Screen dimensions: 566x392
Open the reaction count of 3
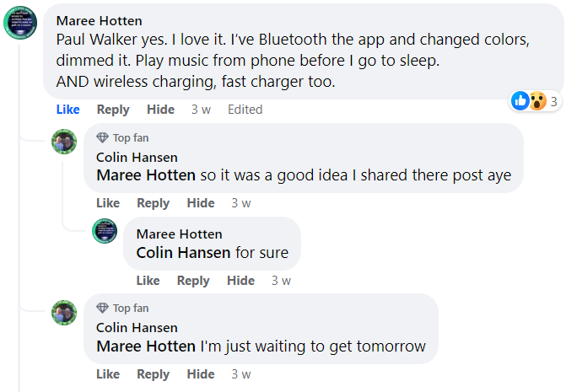click(x=554, y=102)
